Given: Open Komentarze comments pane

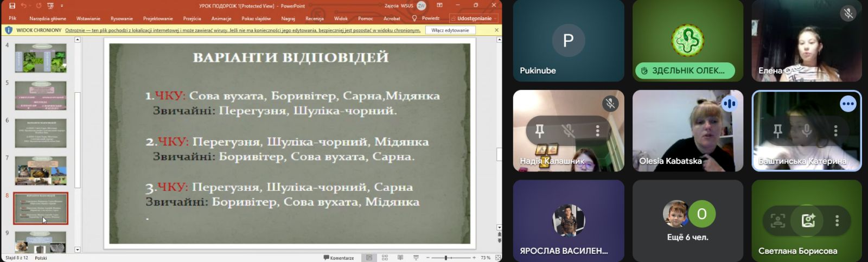Looking at the screenshot, I should point(339,258).
